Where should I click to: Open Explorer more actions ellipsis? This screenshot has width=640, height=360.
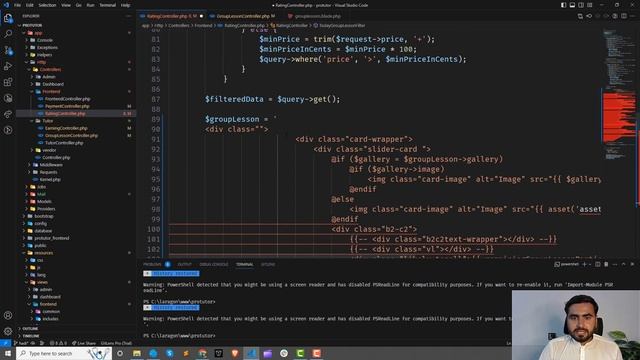click(x=128, y=16)
